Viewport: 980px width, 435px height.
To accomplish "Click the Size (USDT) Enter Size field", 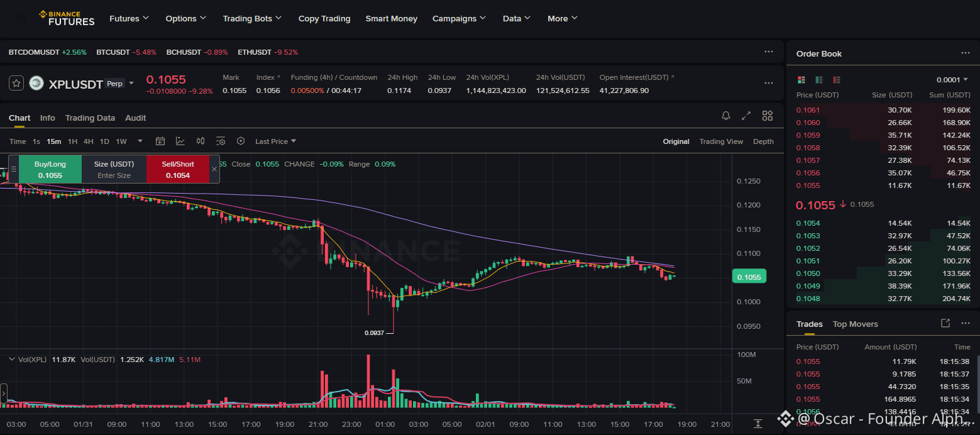I will click(x=114, y=169).
